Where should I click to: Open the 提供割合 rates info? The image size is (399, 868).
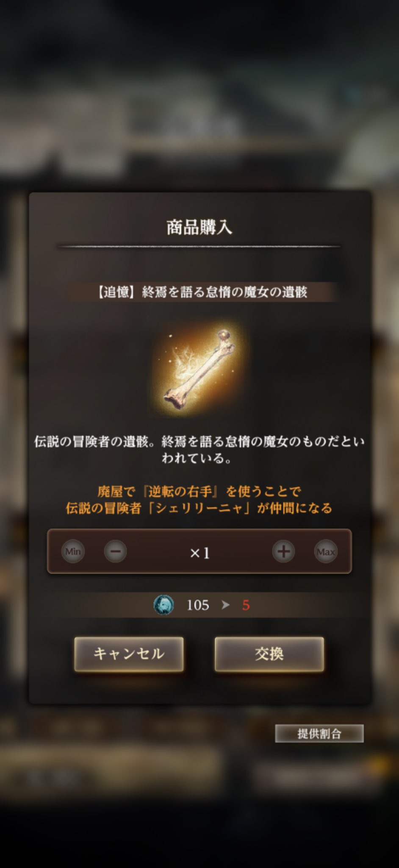[x=319, y=733]
